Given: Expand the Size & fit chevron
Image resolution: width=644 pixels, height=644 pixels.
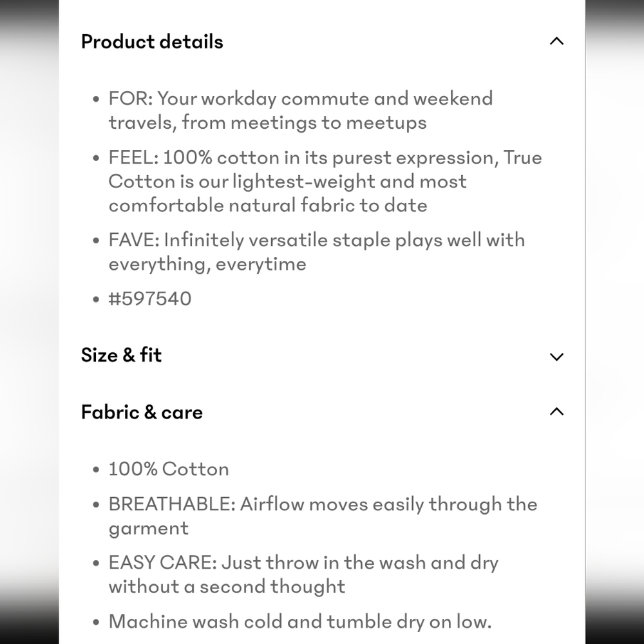Looking at the screenshot, I should point(556,357).
